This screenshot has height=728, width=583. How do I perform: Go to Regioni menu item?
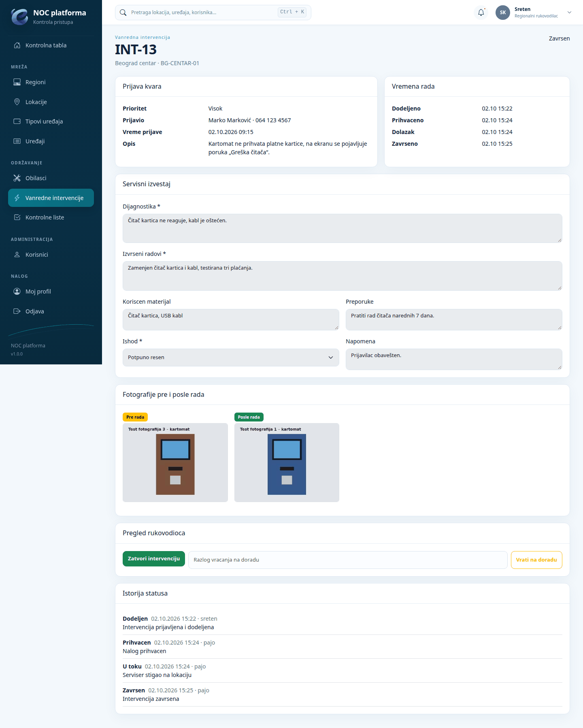pos(51,82)
